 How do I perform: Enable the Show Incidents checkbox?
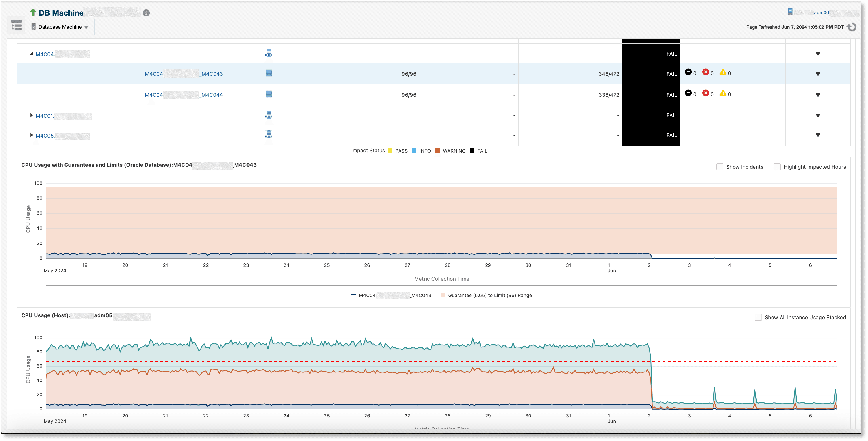[720, 167]
